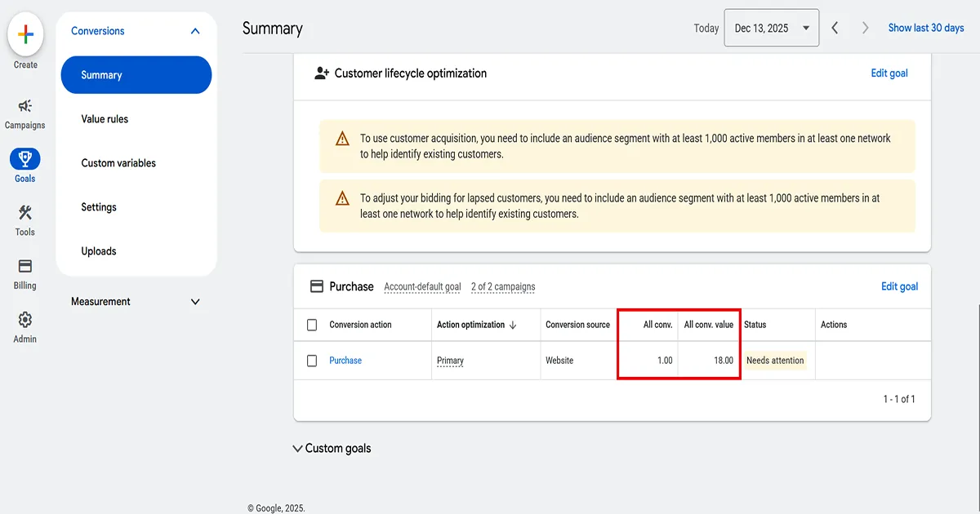
Task: Click the customer lifecycle person icon
Action: [x=319, y=73]
